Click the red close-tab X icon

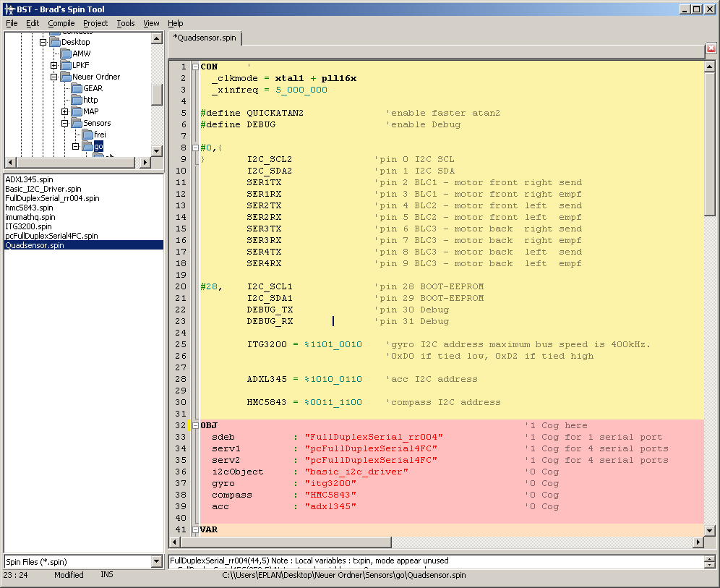point(711,49)
